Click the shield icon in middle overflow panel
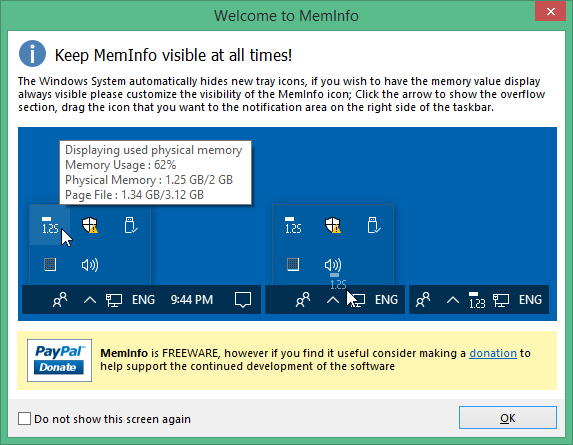 (333, 225)
